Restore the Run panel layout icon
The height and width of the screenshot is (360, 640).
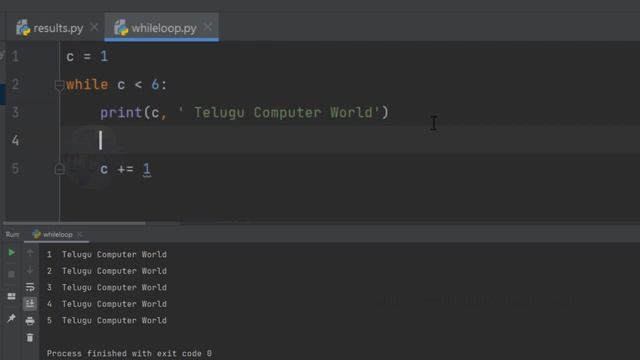(x=11, y=296)
